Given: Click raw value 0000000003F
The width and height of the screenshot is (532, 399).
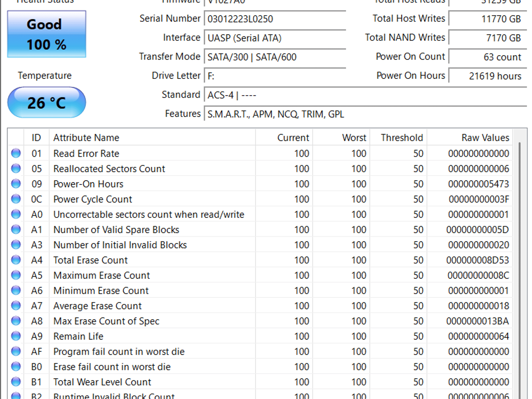Looking at the screenshot, I should (x=478, y=199).
